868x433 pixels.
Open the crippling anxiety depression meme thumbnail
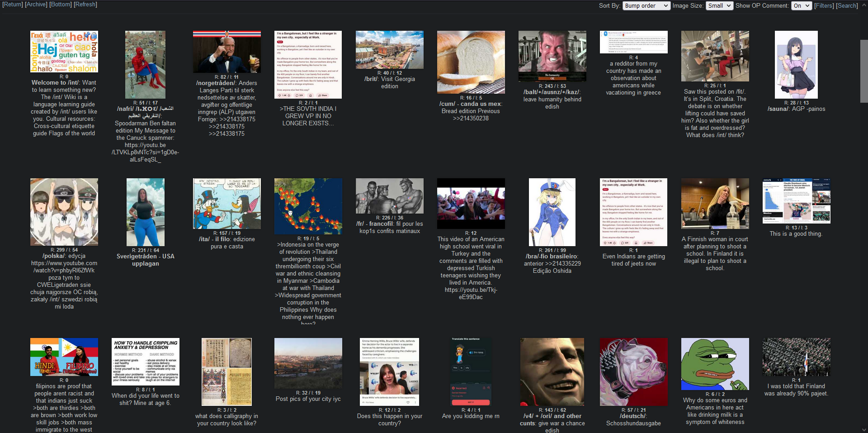pos(145,362)
